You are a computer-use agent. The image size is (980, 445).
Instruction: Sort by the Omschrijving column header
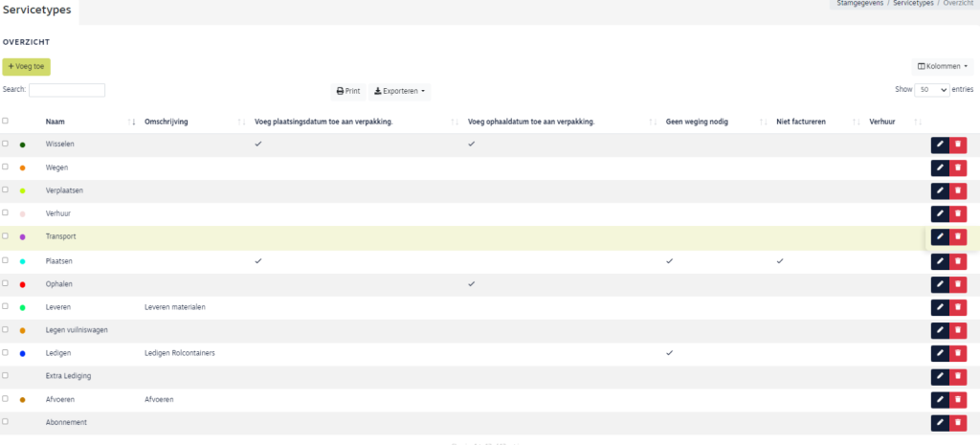click(x=166, y=122)
